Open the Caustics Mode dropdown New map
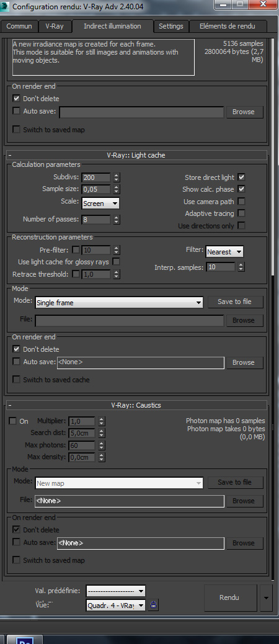This screenshot has height=644, width=279. tap(119, 483)
